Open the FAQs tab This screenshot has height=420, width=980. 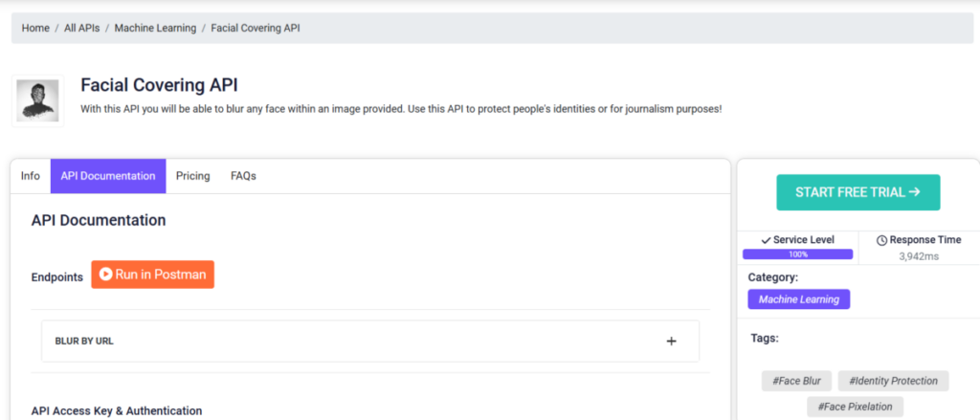(243, 176)
